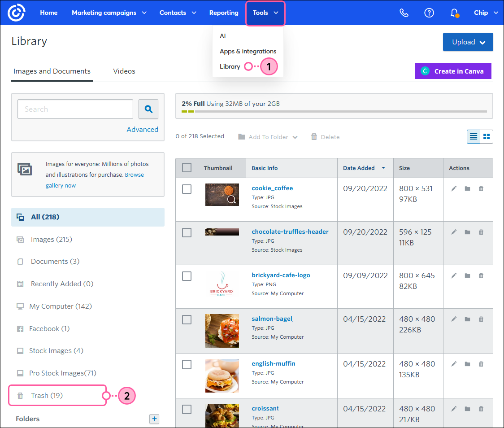The height and width of the screenshot is (428, 504).
Task: Tick the select-all header checkbox
Action: (x=187, y=167)
